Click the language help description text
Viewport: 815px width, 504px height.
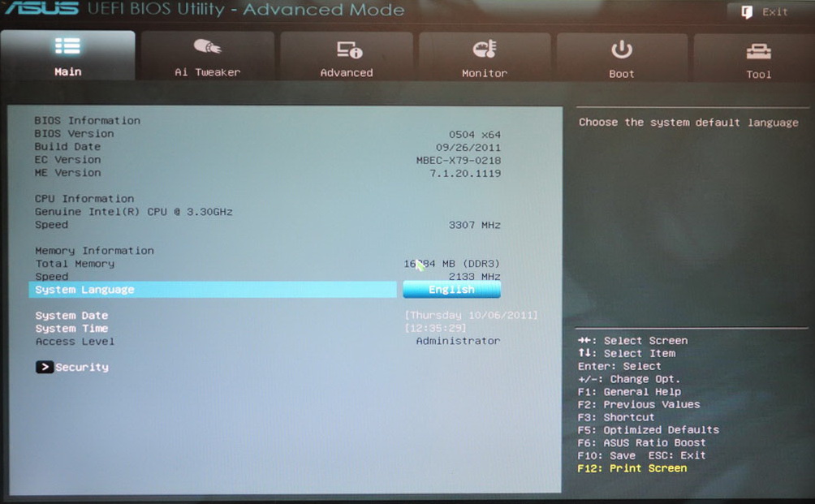(688, 123)
